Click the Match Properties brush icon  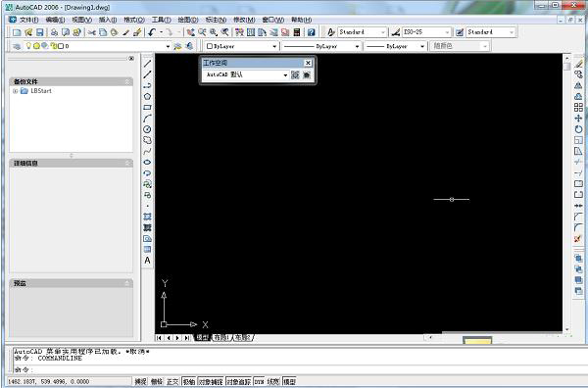125,32
